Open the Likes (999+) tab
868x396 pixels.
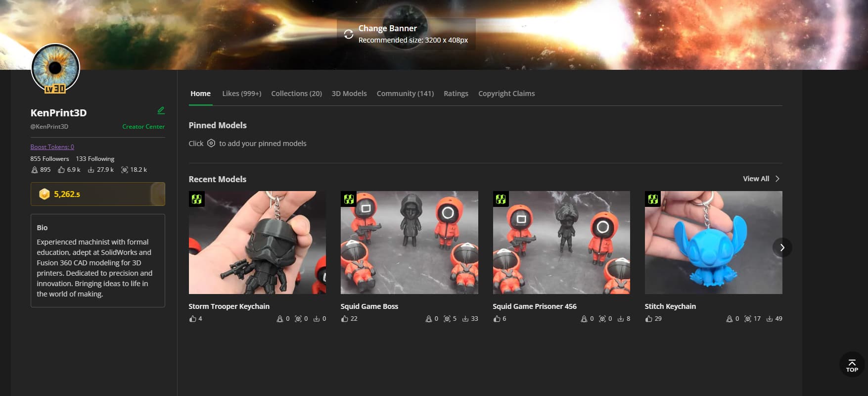tap(241, 94)
